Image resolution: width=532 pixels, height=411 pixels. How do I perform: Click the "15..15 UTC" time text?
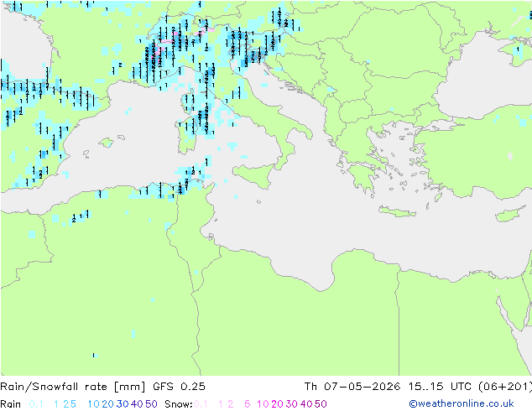pos(440,386)
